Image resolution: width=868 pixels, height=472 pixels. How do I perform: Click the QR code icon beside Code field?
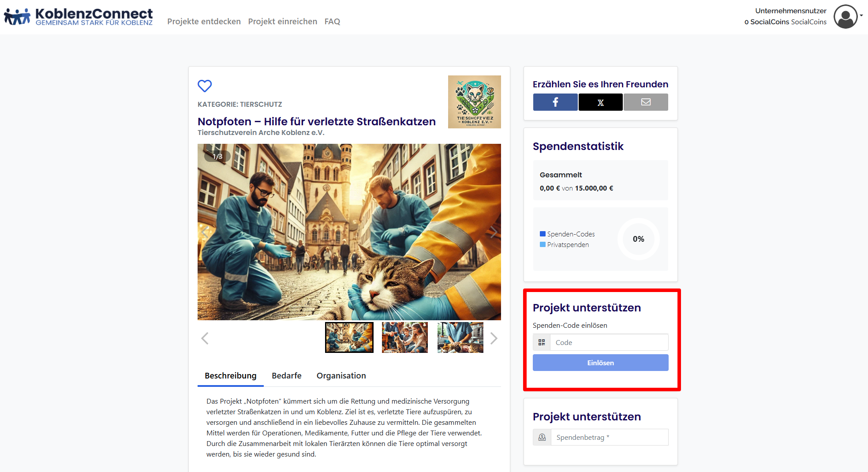click(x=542, y=342)
